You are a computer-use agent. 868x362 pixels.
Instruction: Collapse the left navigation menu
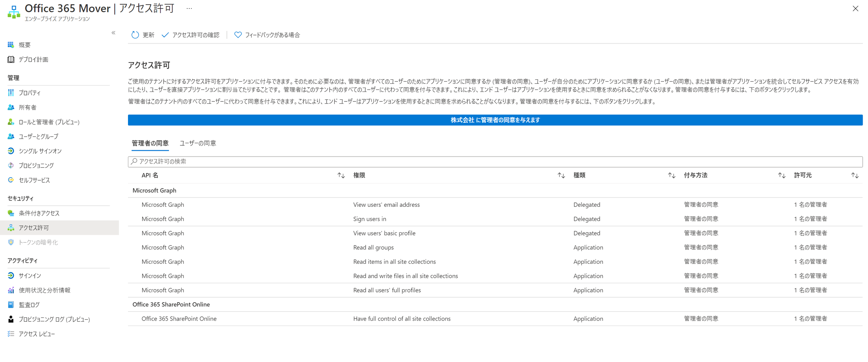pos(113,33)
